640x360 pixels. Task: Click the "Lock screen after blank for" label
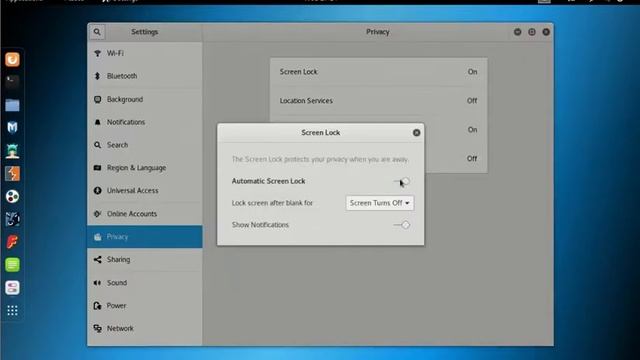[x=272, y=203]
